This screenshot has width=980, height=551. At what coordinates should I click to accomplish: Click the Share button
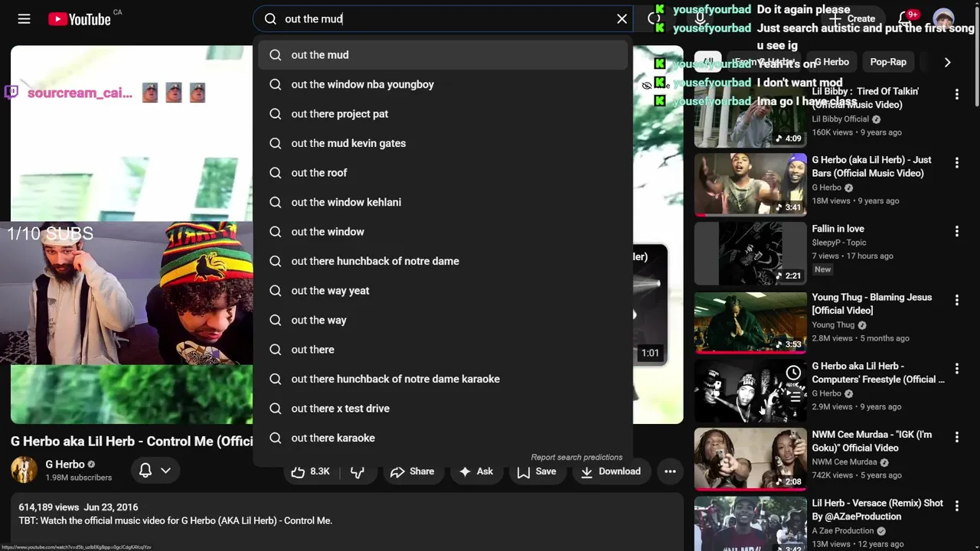point(412,471)
